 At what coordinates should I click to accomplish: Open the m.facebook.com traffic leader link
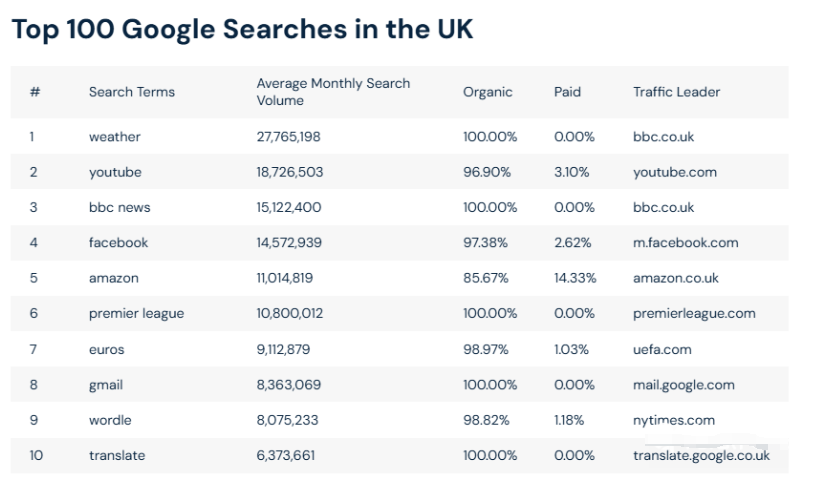(685, 242)
